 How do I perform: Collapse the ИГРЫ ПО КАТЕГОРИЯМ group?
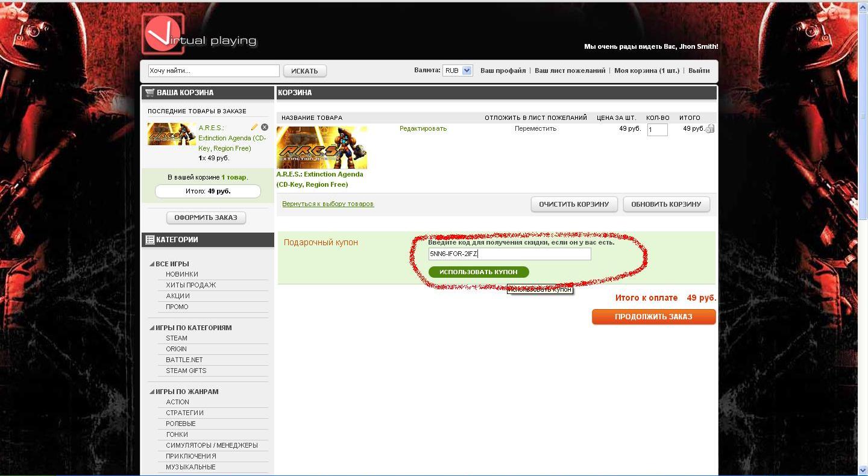[x=152, y=328]
